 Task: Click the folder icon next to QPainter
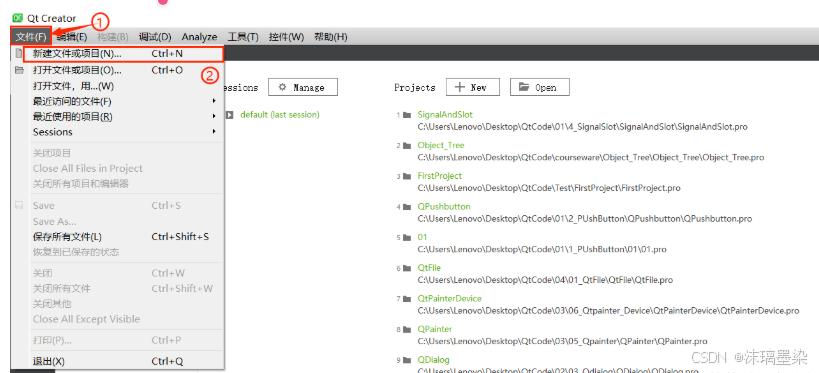407,330
